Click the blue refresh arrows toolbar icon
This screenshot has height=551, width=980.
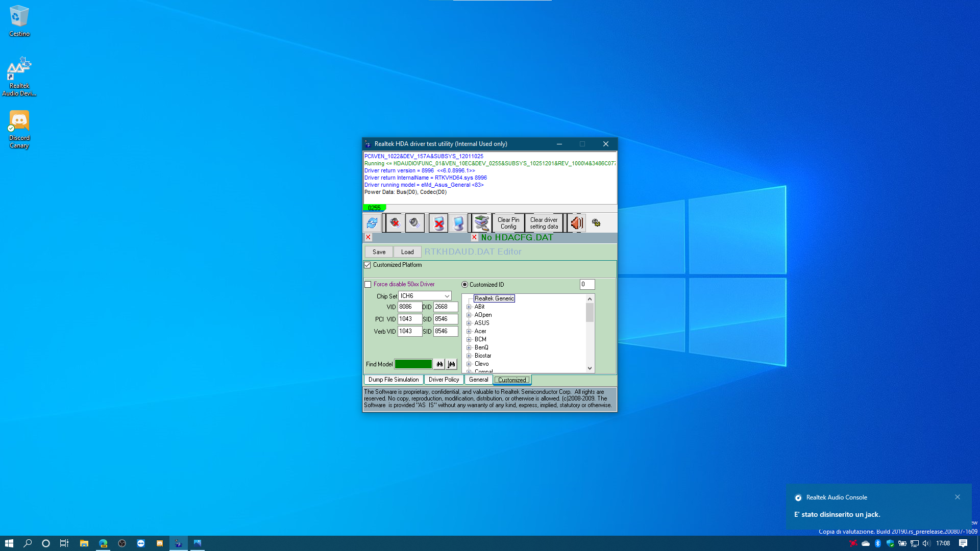pyautogui.click(x=372, y=223)
